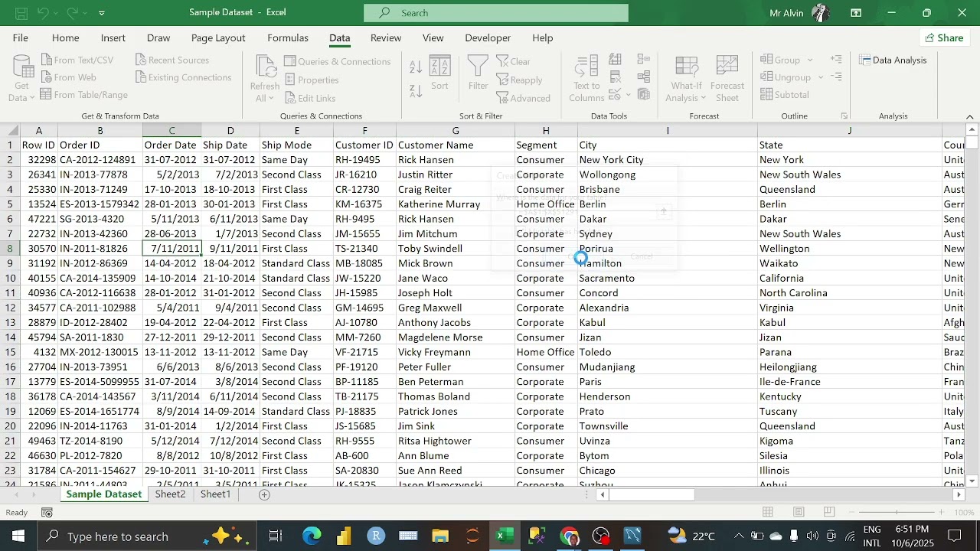Click the Relationships icon
The width and height of the screenshot is (980, 551).
tap(644, 77)
